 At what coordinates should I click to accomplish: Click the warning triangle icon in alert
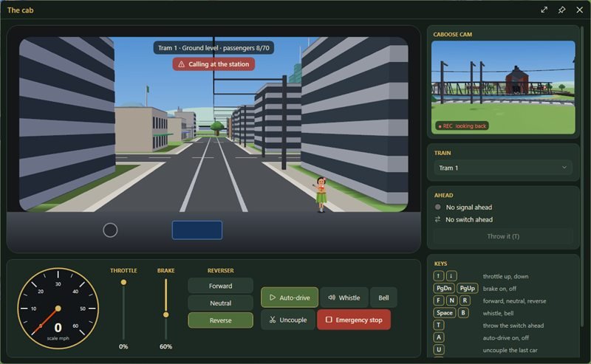[x=181, y=64]
